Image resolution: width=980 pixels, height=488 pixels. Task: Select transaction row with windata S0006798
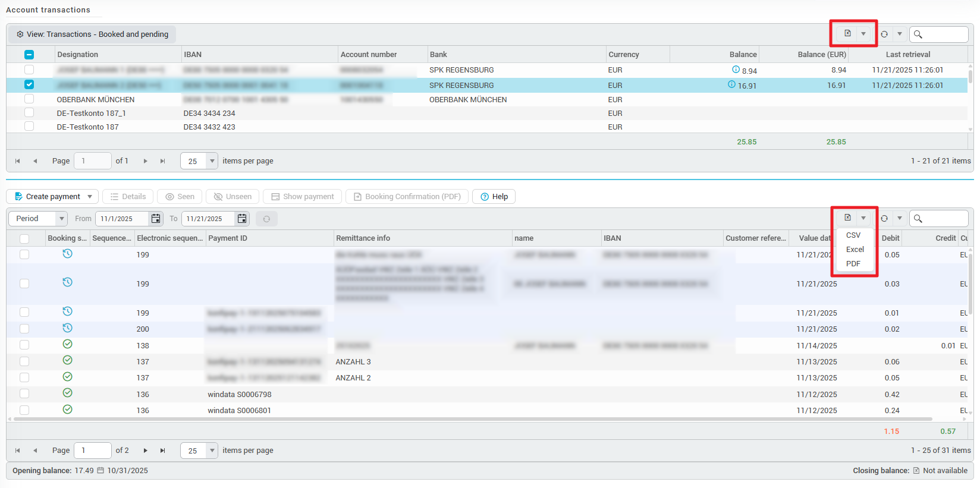24,393
